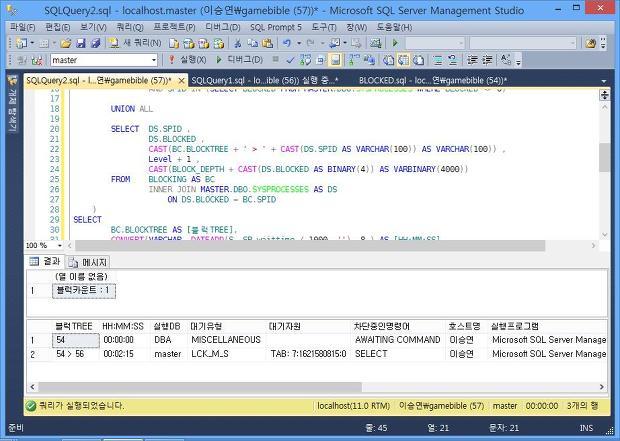
Task: Start a new query with 새 쿼리(N)
Action: pos(136,43)
